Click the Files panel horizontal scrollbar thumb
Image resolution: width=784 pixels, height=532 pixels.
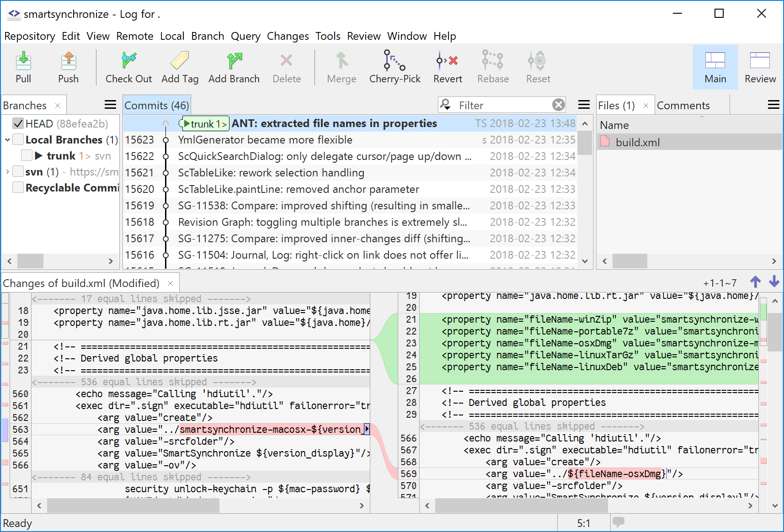coord(629,261)
